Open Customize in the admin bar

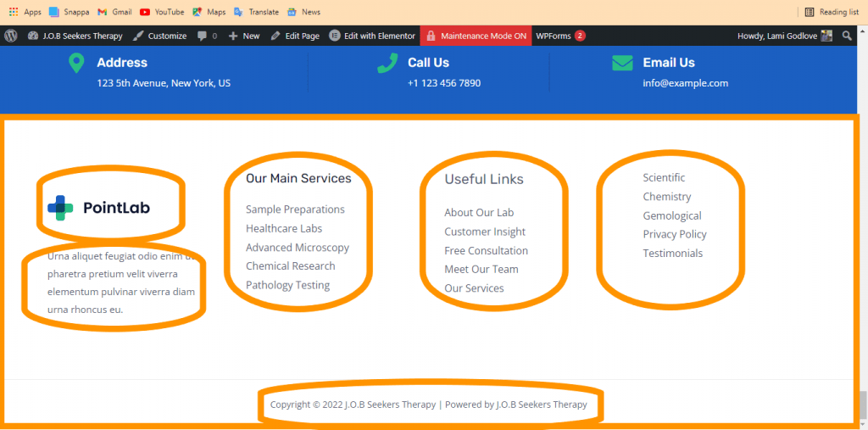click(x=160, y=36)
